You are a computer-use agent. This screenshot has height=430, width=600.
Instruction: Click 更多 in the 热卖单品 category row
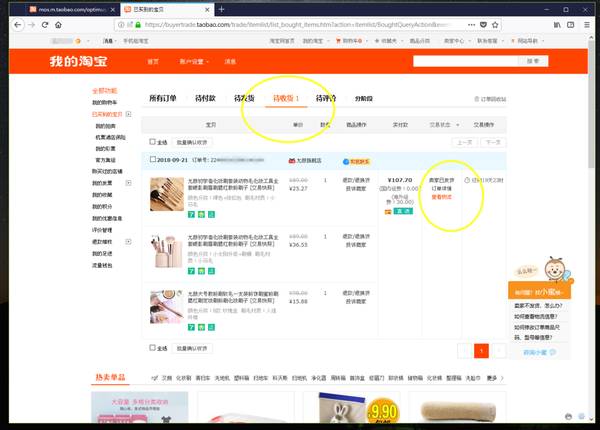coord(491,378)
